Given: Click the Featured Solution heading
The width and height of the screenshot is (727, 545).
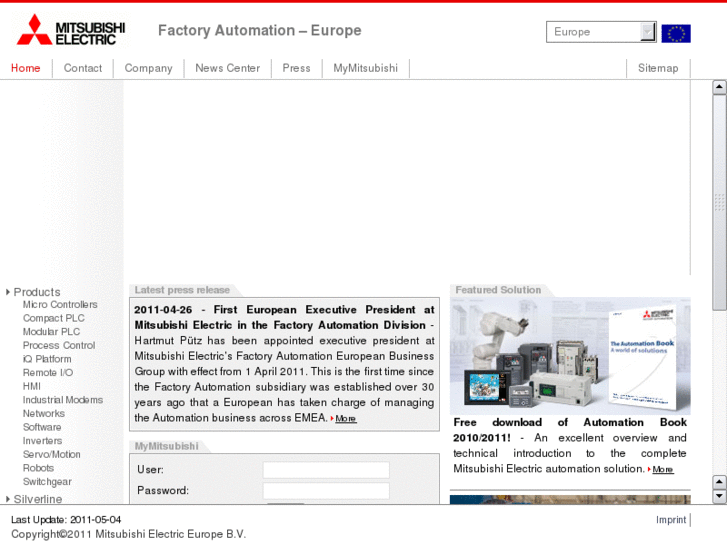Looking at the screenshot, I should coord(498,290).
